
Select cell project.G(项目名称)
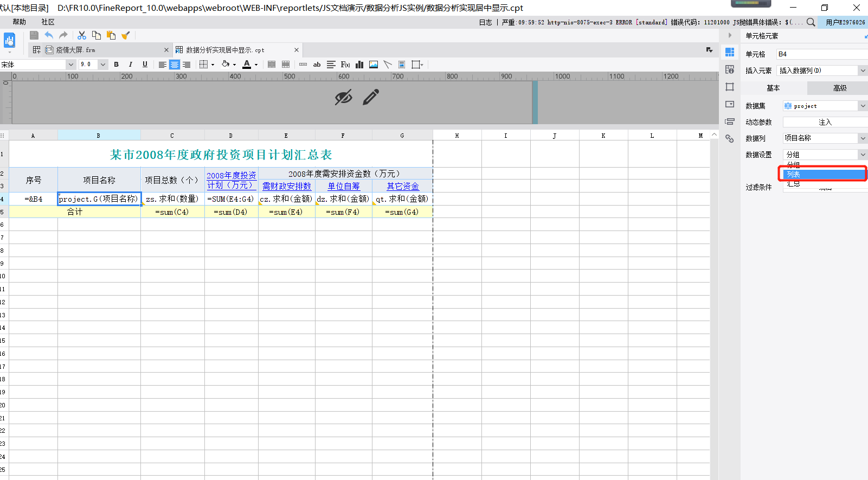click(99, 199)
